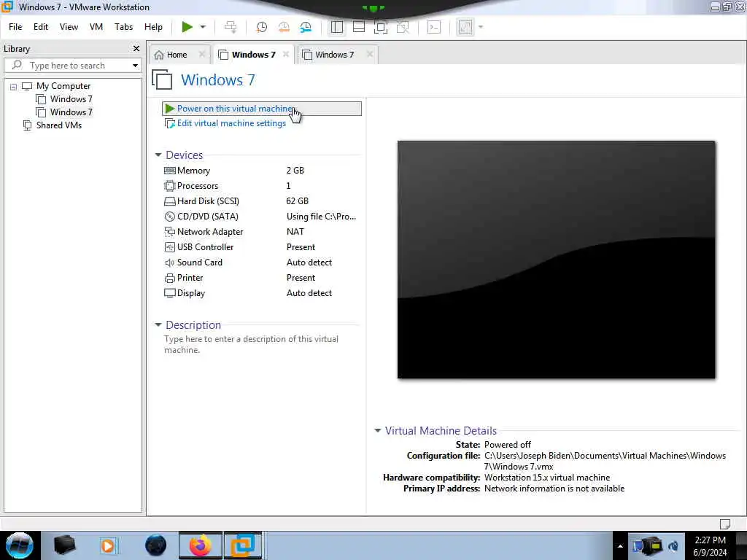Take a snapshot with the clock-plus icon
The image size is (747, 560).
[x=262, y=27]
